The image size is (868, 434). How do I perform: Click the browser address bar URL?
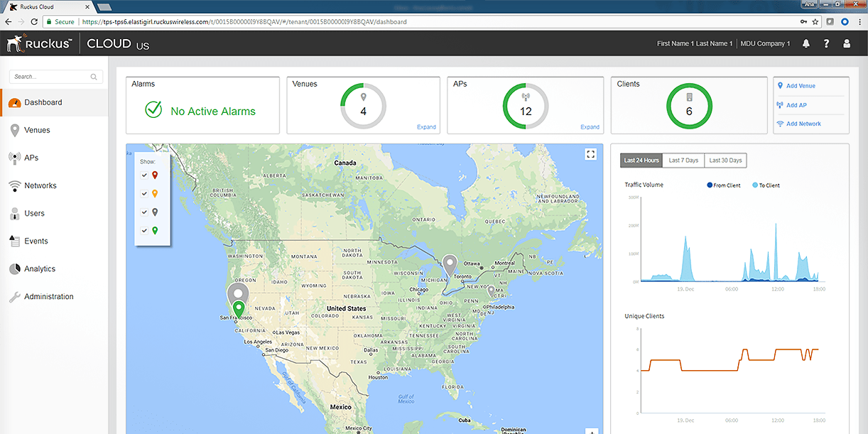coord(244,22)
